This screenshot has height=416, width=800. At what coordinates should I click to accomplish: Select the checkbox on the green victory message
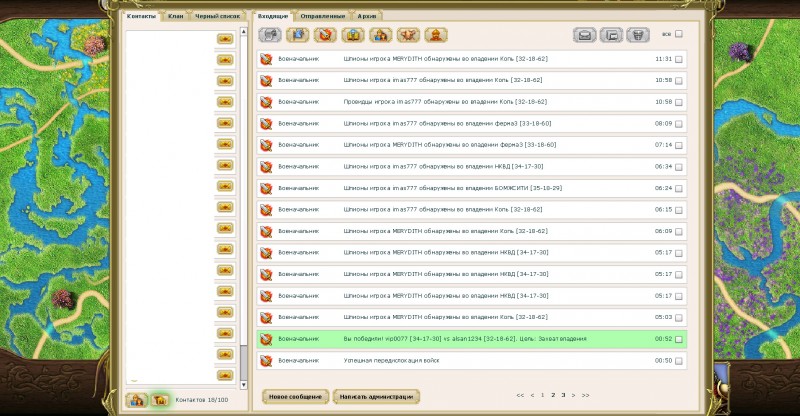click(679, 339)
